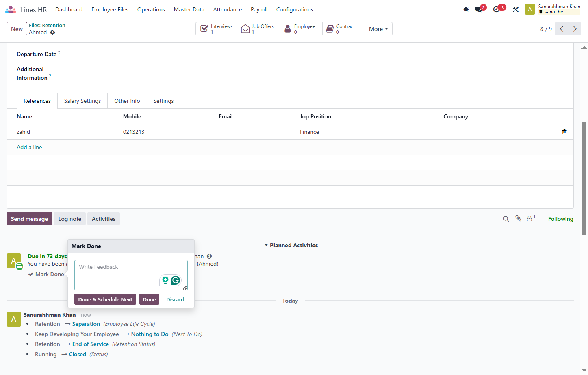Switch to the Other Info tab
Viewport: 588px width, 375px height.
(127, 101)
